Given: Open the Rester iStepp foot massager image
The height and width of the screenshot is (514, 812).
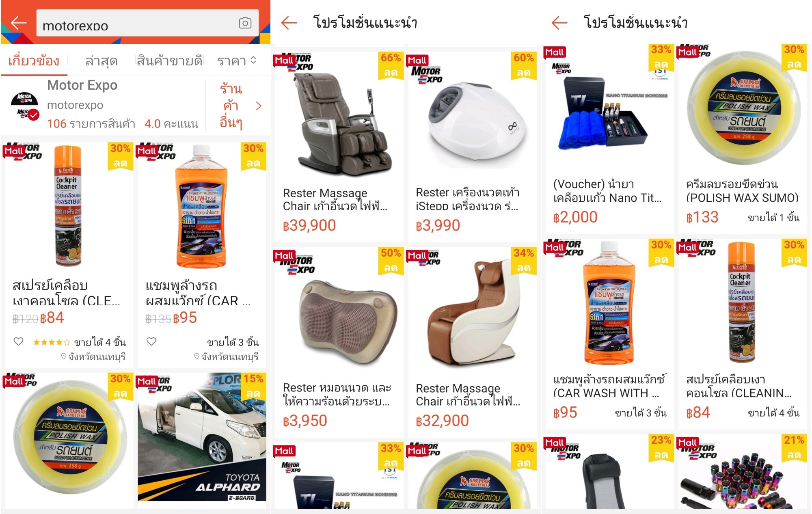Looking at the screenshot, I should click(x=472, y=116).
